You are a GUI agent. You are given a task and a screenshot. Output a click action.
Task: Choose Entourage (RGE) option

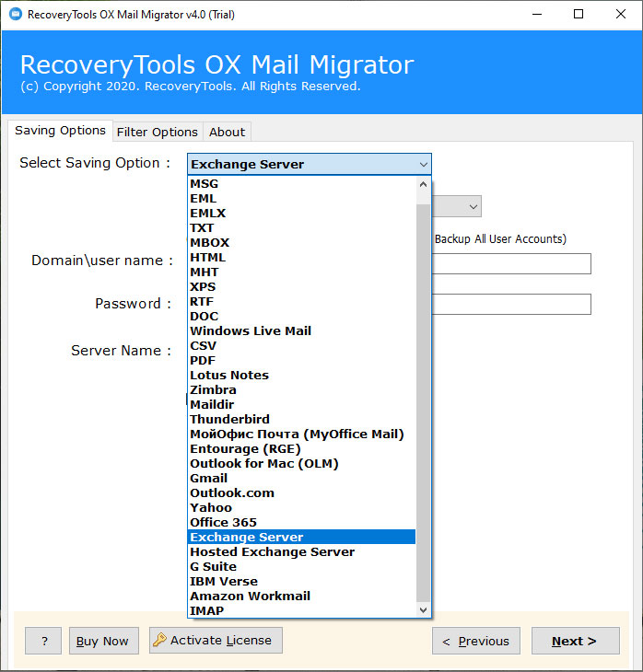click(x=302, y=448)
